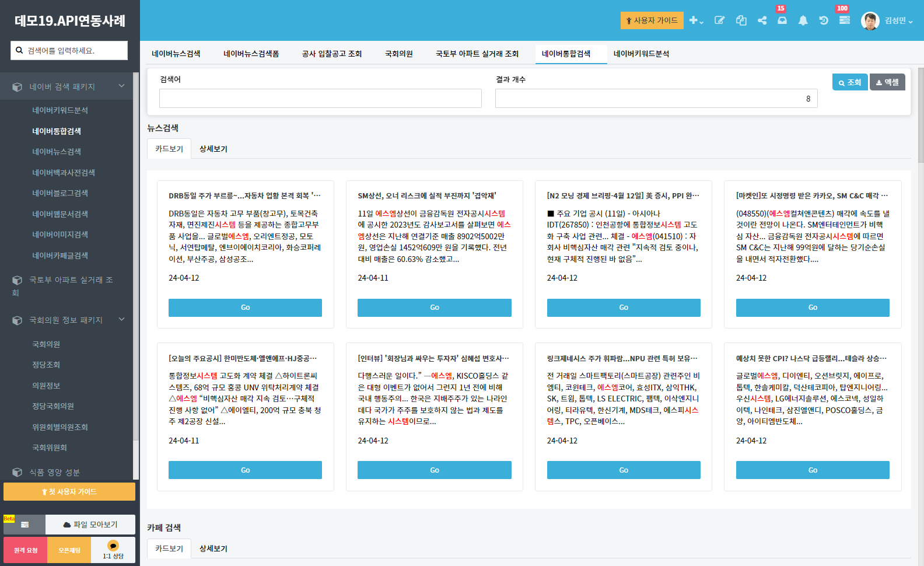Image resolution: width=924 pixels, height=566 pixels.
Task: Click the 검색어 input field
Action: (x=320, y=99)
